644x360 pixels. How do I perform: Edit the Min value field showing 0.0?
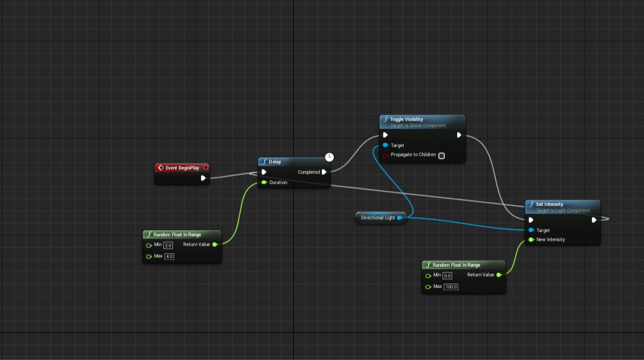(447, 276)
